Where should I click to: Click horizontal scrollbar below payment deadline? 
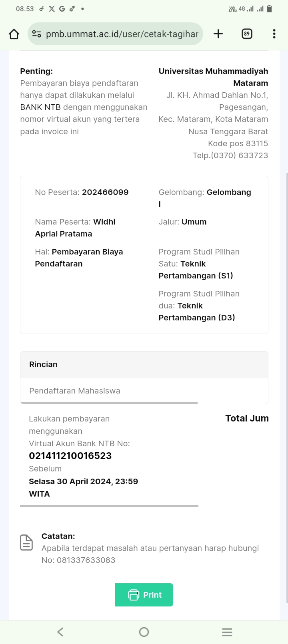tap(109, 506)
